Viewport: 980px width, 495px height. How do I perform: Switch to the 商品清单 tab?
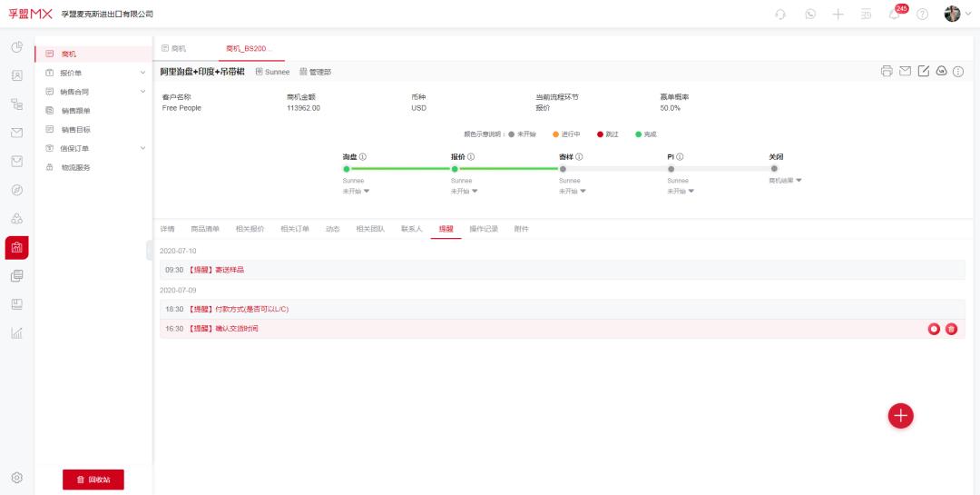205,229
